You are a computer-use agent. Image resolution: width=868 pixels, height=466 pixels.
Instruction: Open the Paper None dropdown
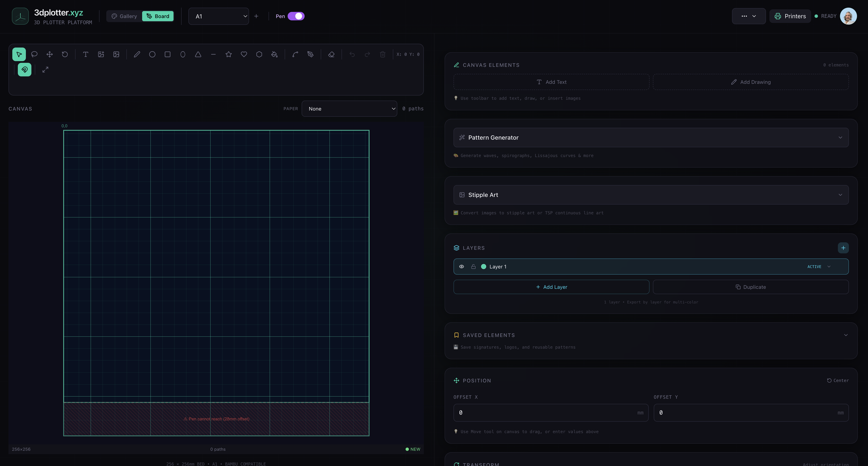(349, 109)
